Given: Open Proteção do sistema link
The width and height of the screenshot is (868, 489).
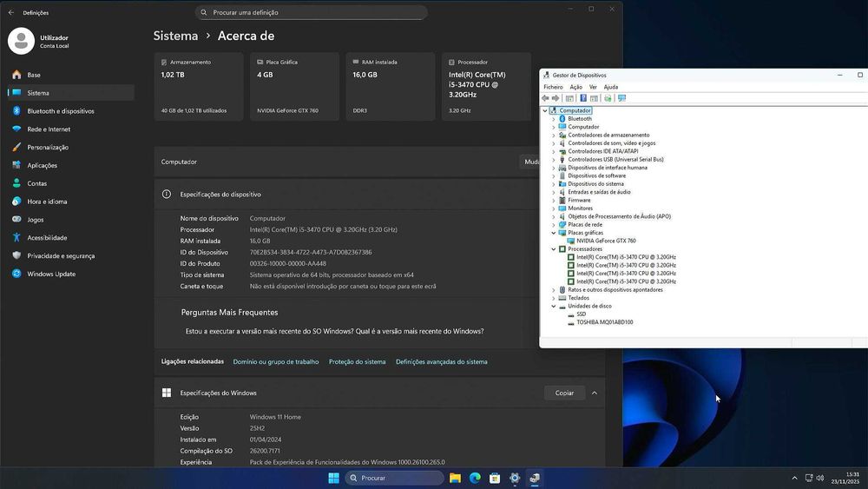Looking at the screenshot, I should tap(357, 361).
